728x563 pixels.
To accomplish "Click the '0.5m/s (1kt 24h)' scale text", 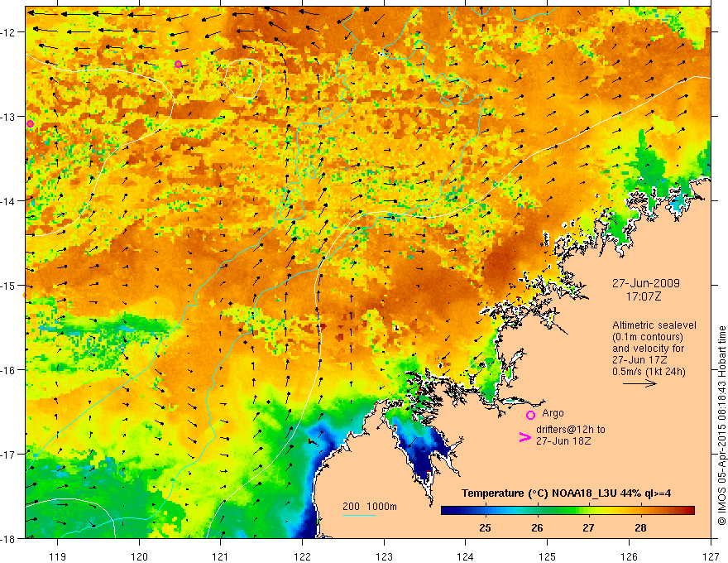I will (649, 372).
